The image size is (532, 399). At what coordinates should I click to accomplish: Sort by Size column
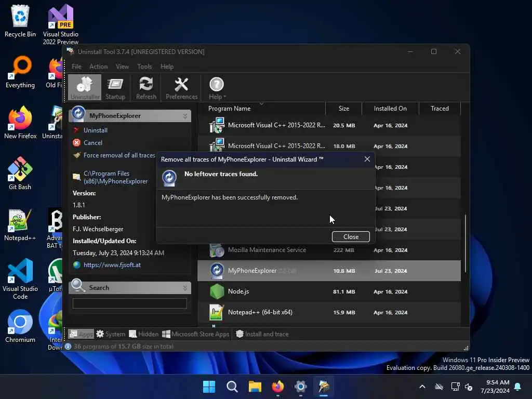(344, 109)
